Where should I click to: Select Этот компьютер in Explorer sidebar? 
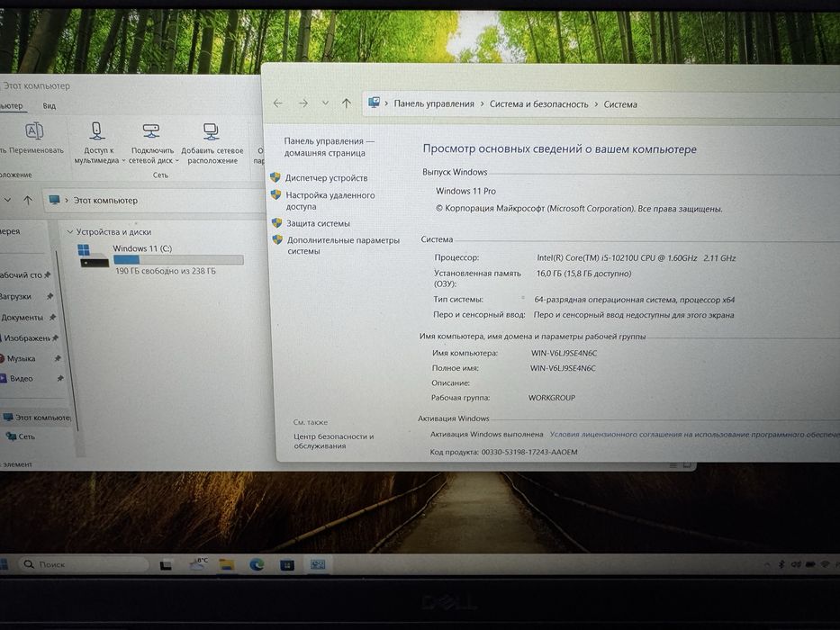tap(42, 418)
